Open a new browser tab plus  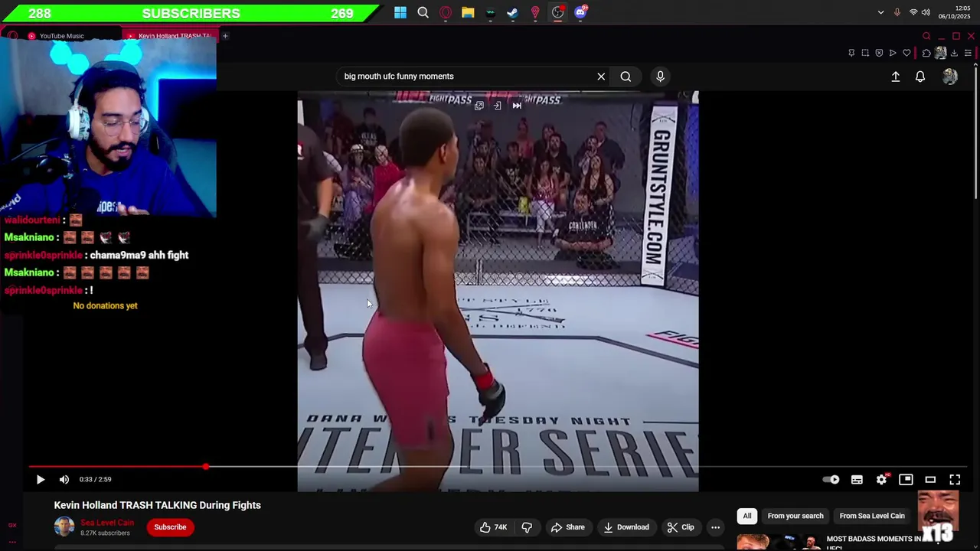click(x=226, y=36)
